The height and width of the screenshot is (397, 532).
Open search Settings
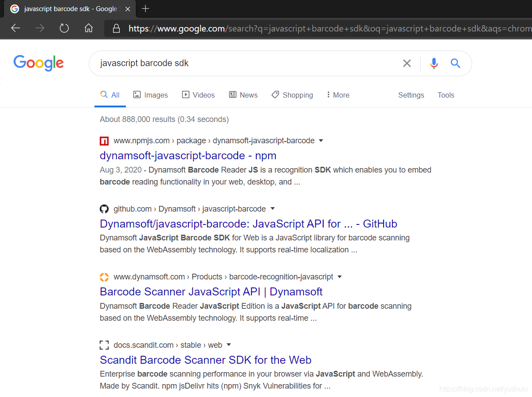(x=411, y=95)
